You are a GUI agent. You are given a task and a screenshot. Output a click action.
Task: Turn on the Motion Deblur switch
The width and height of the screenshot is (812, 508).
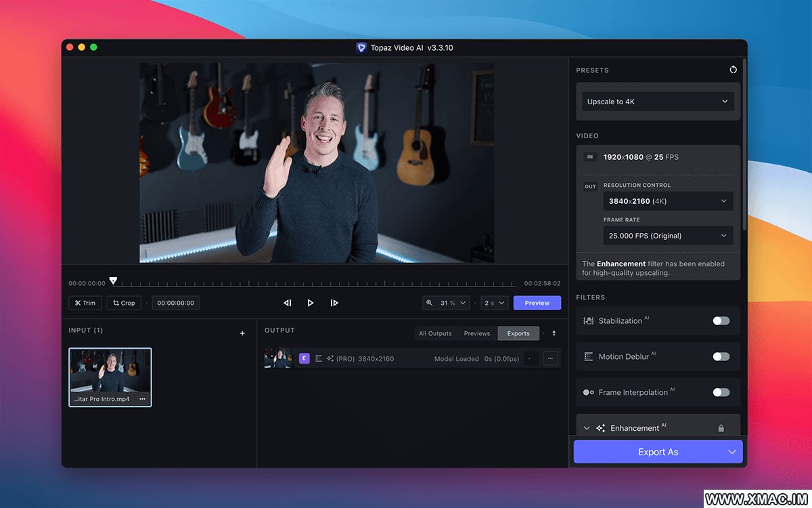tap(721, 356)
